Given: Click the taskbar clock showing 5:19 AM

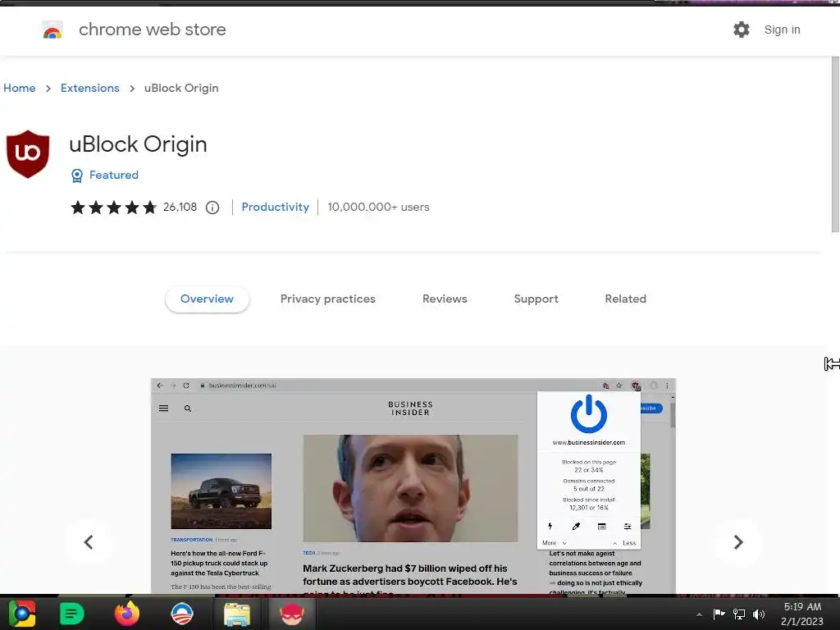Looking at the screenshot, I should coord(802,614).
